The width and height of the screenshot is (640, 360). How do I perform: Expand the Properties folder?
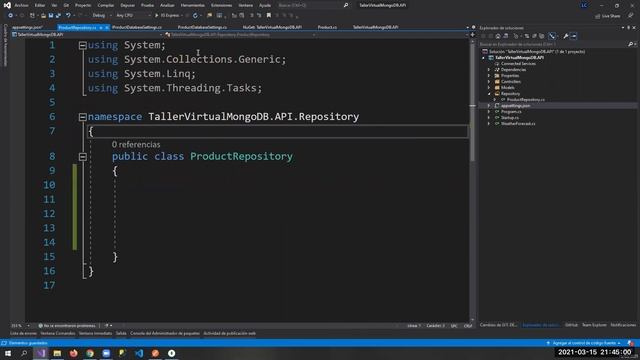(x=489, y=76)
